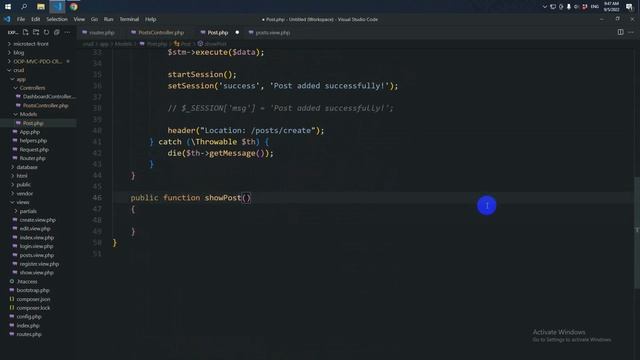640x360 pixels.
Task: Open Request.php file
Action: (x=34, y=149)
